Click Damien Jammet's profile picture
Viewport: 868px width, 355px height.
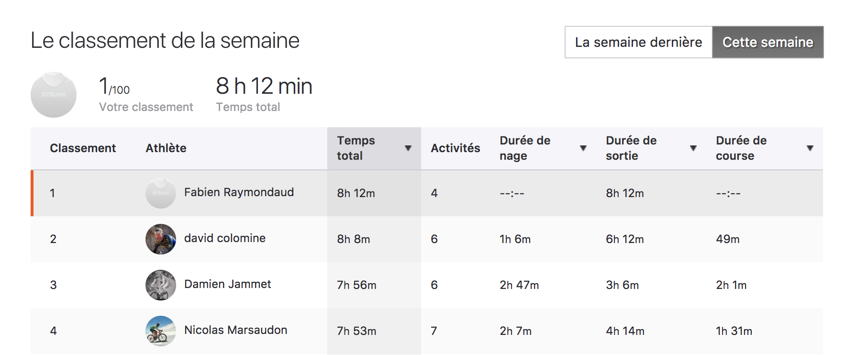click(x=161, y=285)
